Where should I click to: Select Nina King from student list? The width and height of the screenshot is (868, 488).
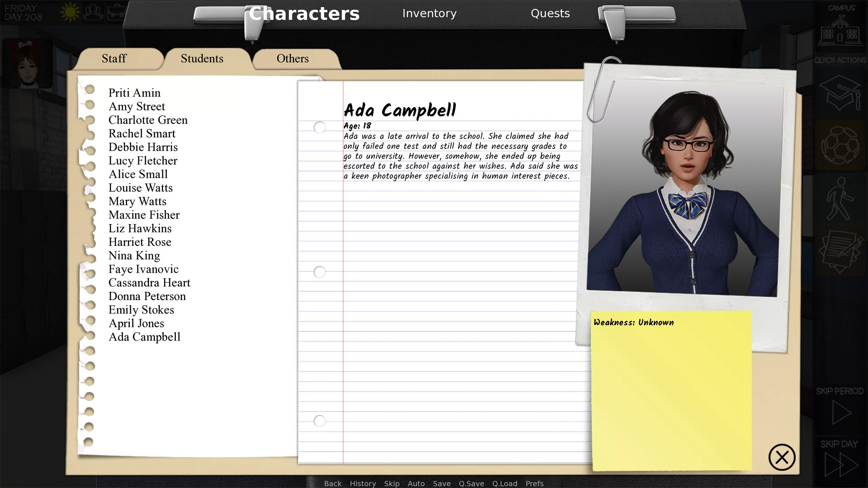[x=134, y=256]
